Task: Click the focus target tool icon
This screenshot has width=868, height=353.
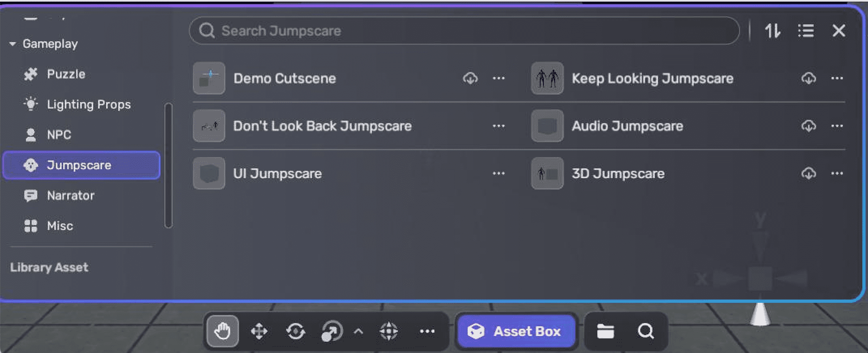Action: pyautogui.click(x=389, y=332)
